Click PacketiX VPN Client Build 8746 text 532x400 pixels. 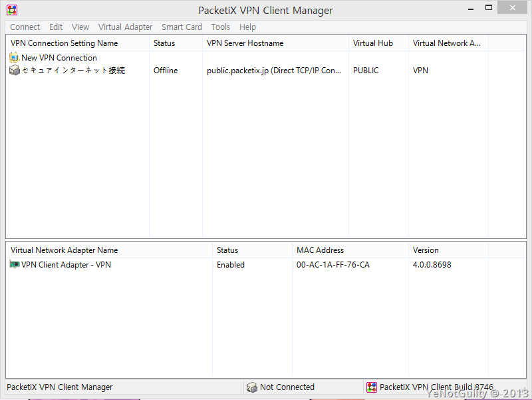(x=436, y=387)
